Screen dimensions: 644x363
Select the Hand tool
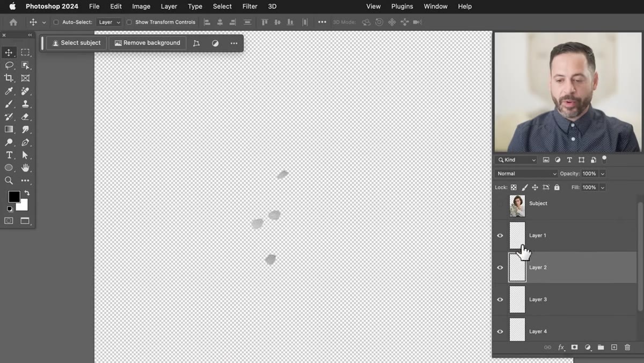click(25, 168)
